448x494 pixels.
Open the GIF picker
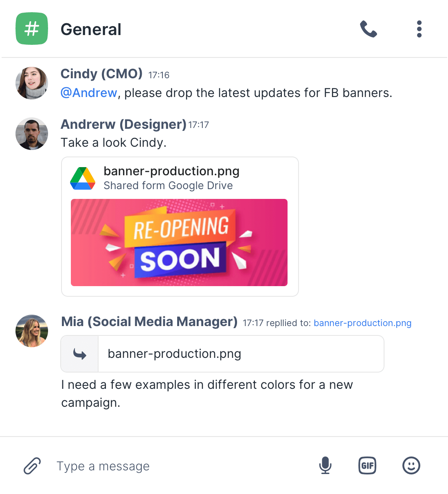coord(367,465)
